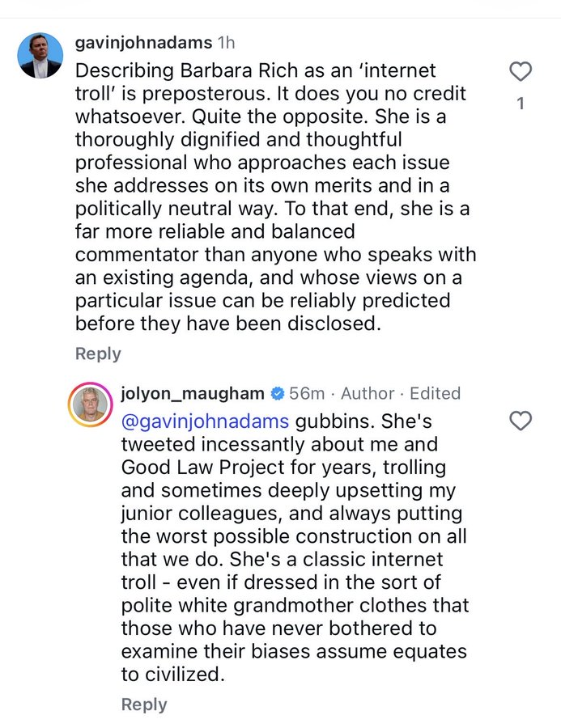
Task: Reply to jolyon_maugham's comment
Action: [144, 705]
